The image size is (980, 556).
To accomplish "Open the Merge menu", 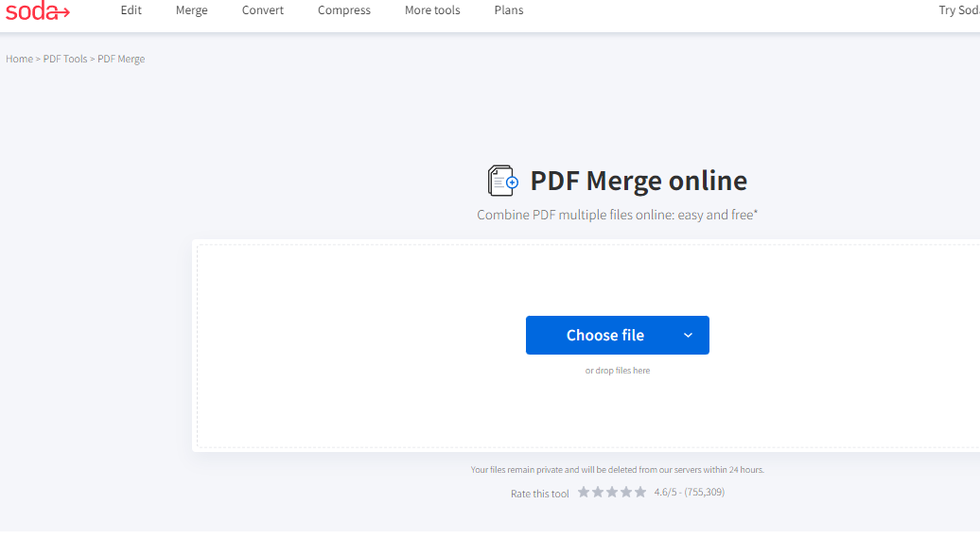I will (192, 10).
